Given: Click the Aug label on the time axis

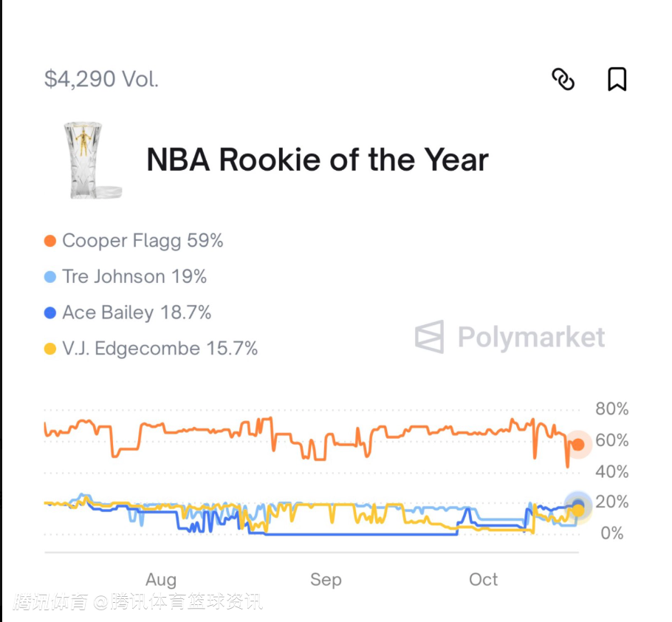Looking at the screenshot, I should click(x=161, y=580).
